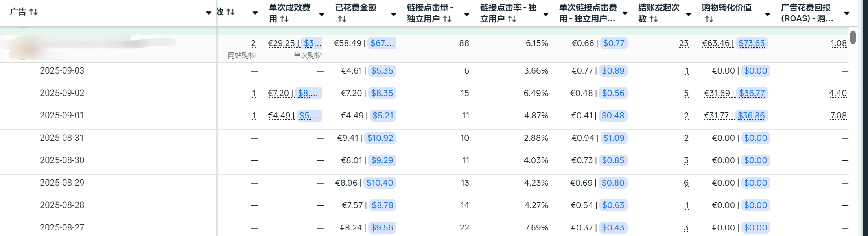Sort the 已花费金额 column
This screenshot has height=236, width=868.
tap(342, 19)
